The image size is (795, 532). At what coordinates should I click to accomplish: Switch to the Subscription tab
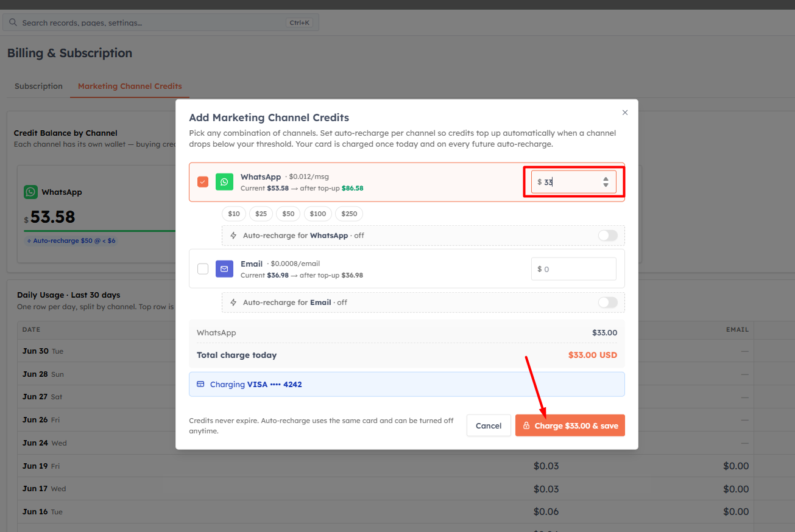(38, 86)
